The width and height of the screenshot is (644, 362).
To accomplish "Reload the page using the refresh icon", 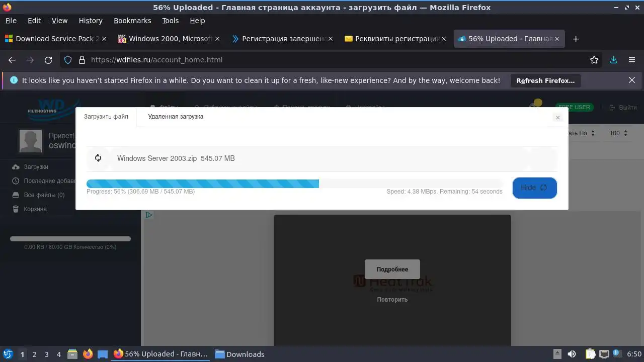I will pos(48,60).
